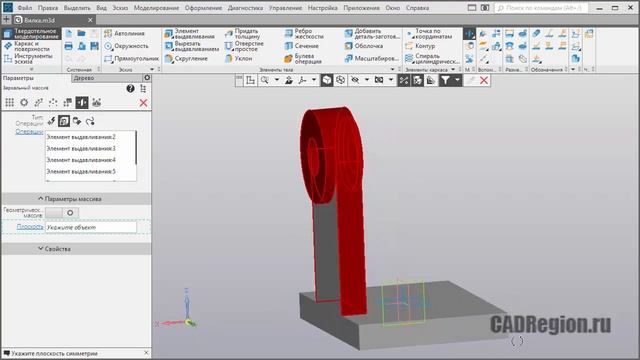Click the Контур tool
The image size is (640, 360).
pos(420,46)
